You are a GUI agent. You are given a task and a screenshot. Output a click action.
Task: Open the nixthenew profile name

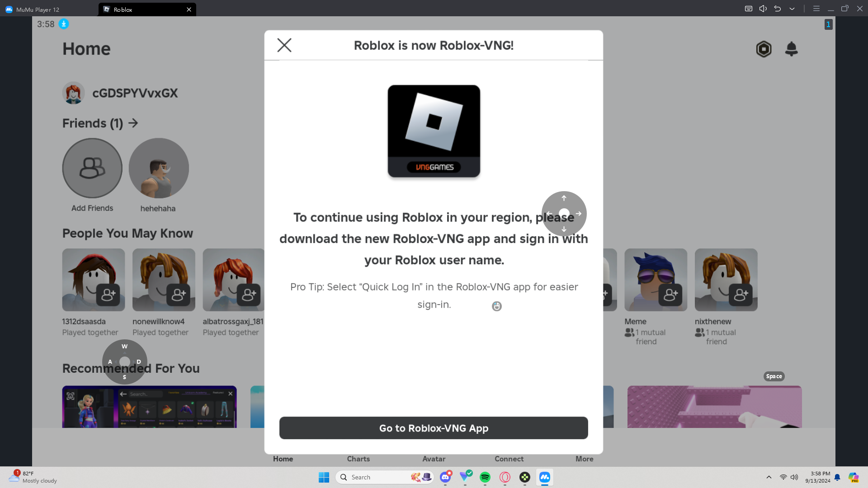tap(713, 321)
